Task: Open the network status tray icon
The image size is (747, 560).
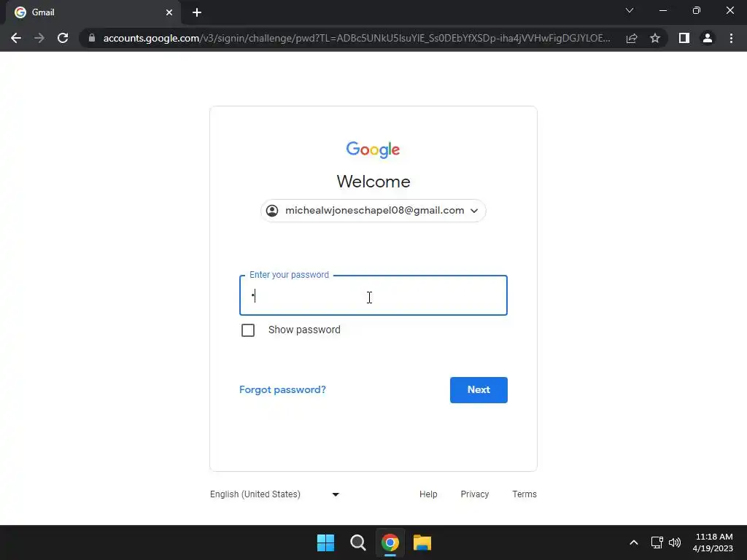Action: pos(657,542)
